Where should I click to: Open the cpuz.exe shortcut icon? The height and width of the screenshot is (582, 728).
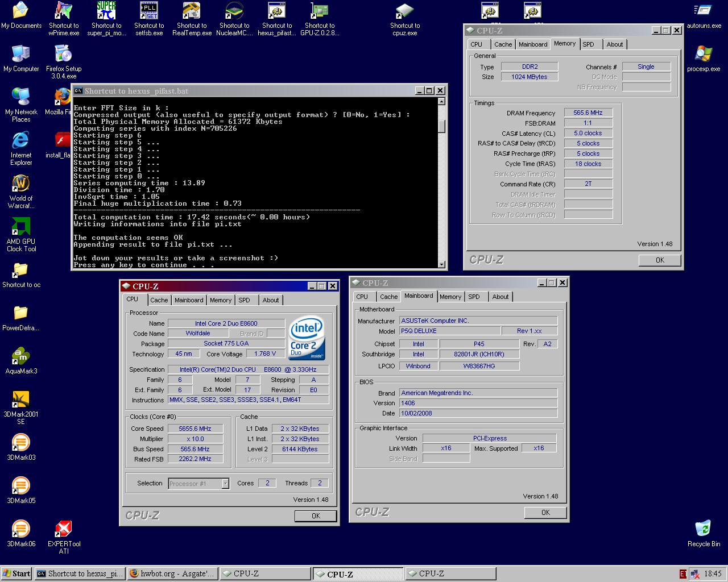[x=405, y=19]
